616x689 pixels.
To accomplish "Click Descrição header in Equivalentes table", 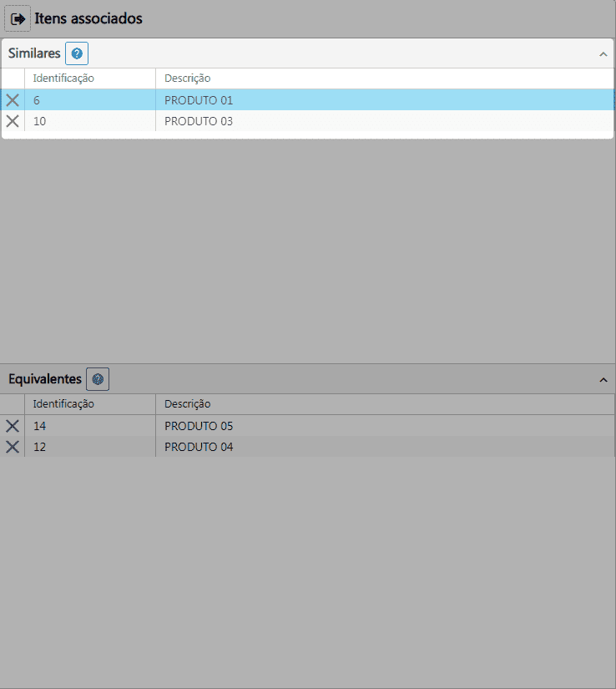I will [x=188, y=404].
